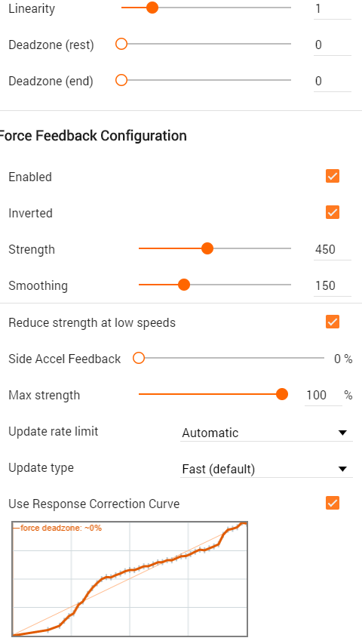Uncheck the Inverted checkbox

click(333, 212)
